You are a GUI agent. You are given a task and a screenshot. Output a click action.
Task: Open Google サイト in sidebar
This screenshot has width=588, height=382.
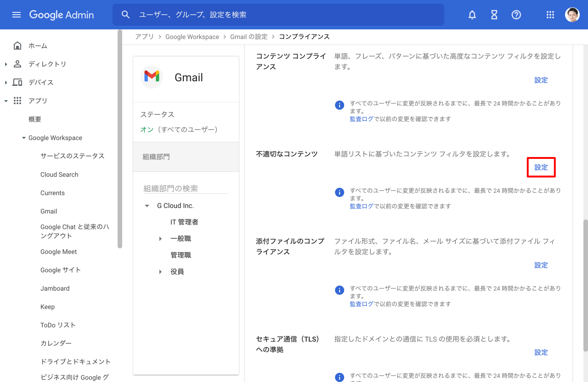coord(61,270)
